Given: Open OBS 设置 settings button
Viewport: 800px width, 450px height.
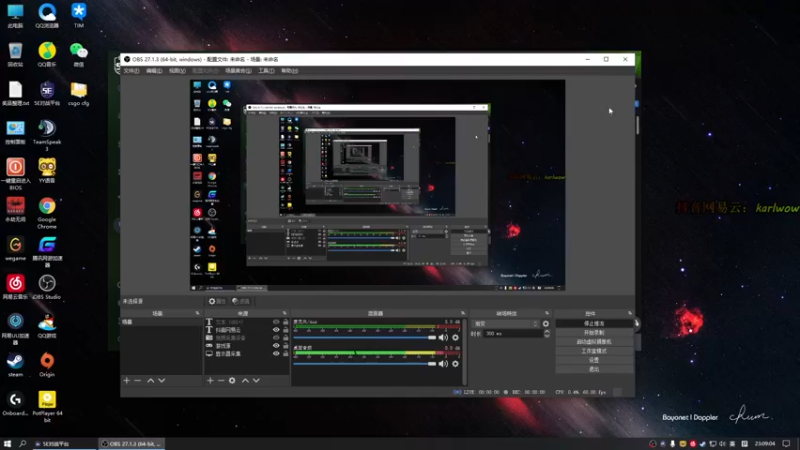Looking at the screenshot, I should point(594,360).
